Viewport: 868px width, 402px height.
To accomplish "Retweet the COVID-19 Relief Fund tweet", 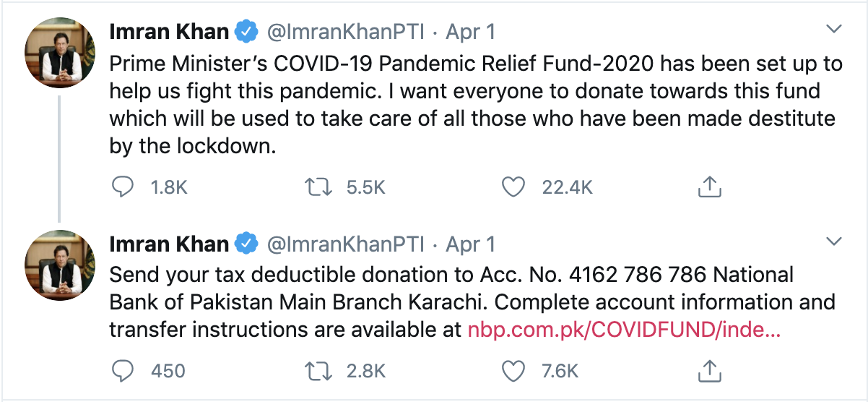I will coord(318,187).
